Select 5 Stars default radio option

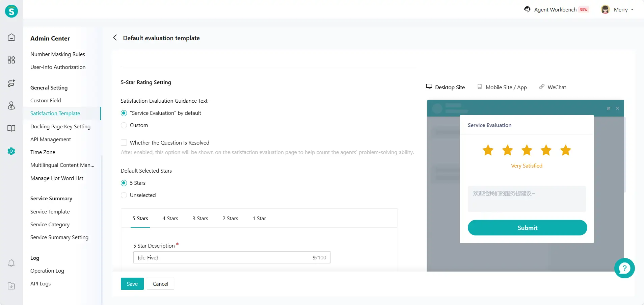point(124,183)
